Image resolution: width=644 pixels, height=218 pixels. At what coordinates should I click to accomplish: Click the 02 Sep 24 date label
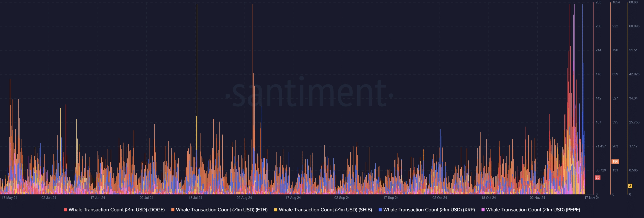coord(342,198)
